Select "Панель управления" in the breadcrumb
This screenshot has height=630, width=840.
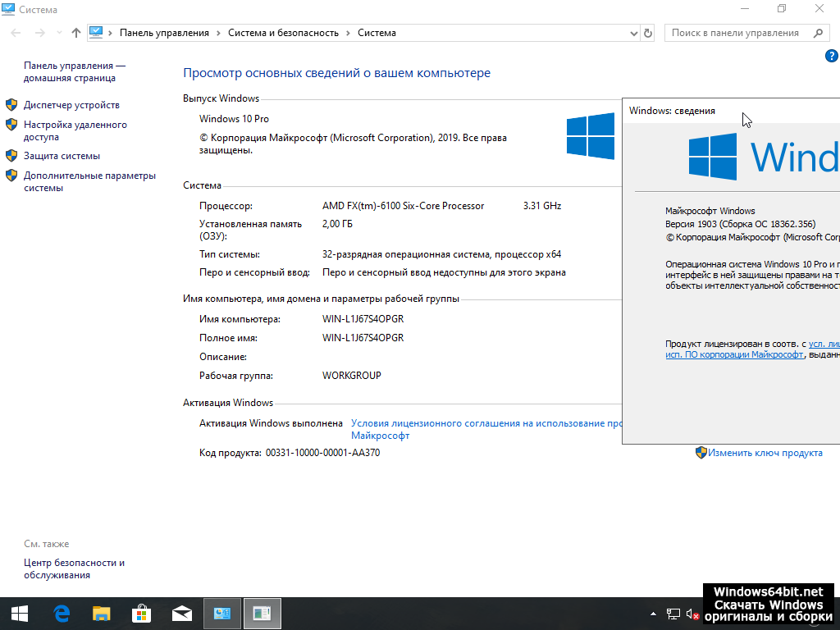pos(164,33)
